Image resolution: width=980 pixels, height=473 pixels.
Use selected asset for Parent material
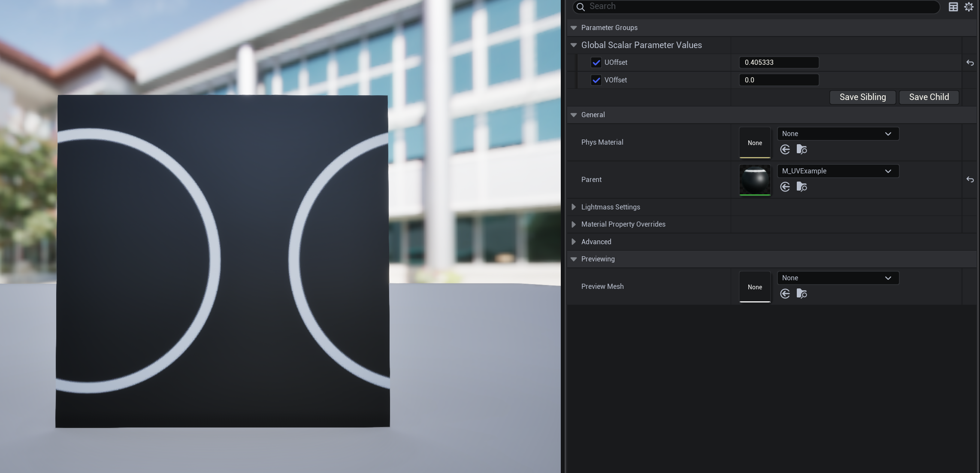785,187
